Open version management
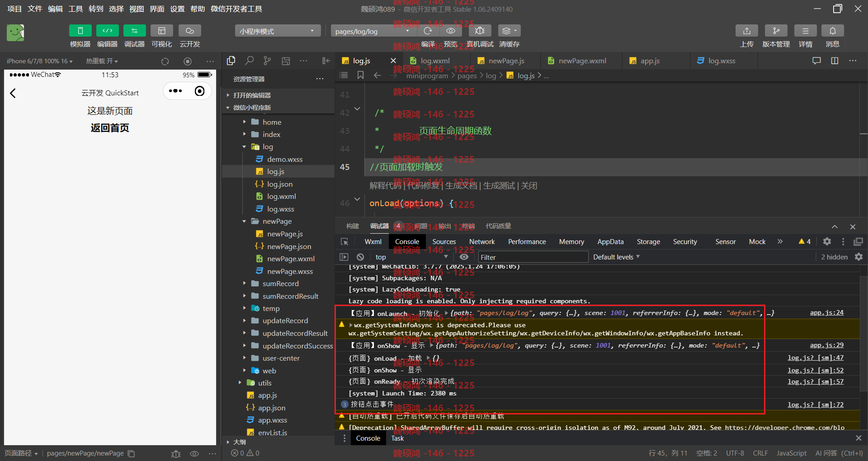The height and width of the screenshot is (461, 868). pos(776,31)
